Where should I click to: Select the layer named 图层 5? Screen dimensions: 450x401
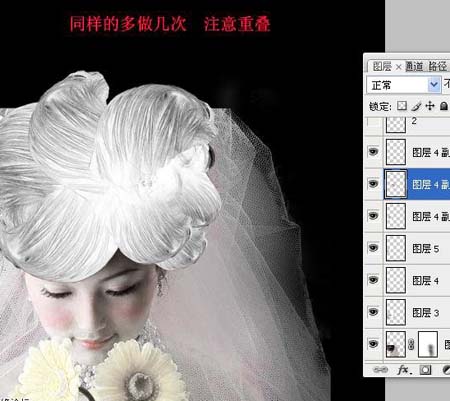point(426,249)
